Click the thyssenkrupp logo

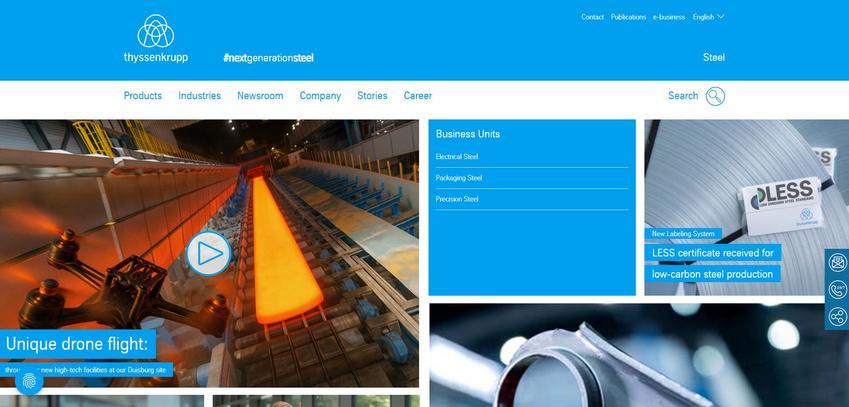coord(156,38)
